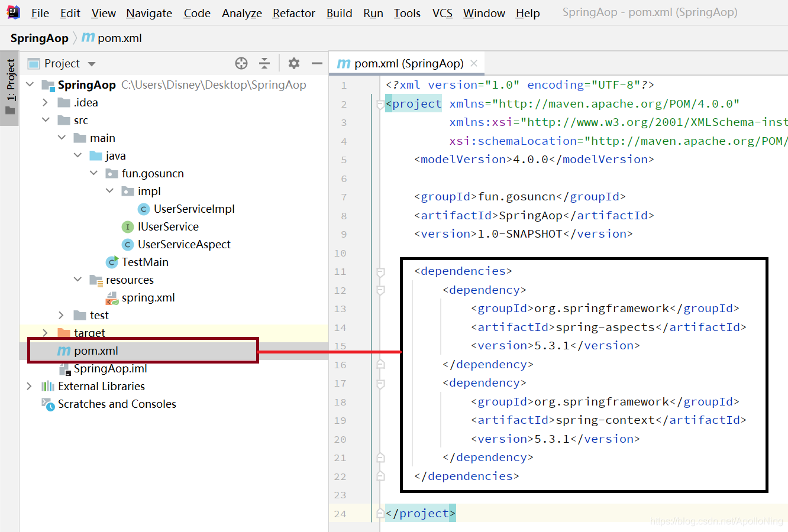
Task: Open the Analyze menu
Action: pyautogui.click(x=241, y=13)
